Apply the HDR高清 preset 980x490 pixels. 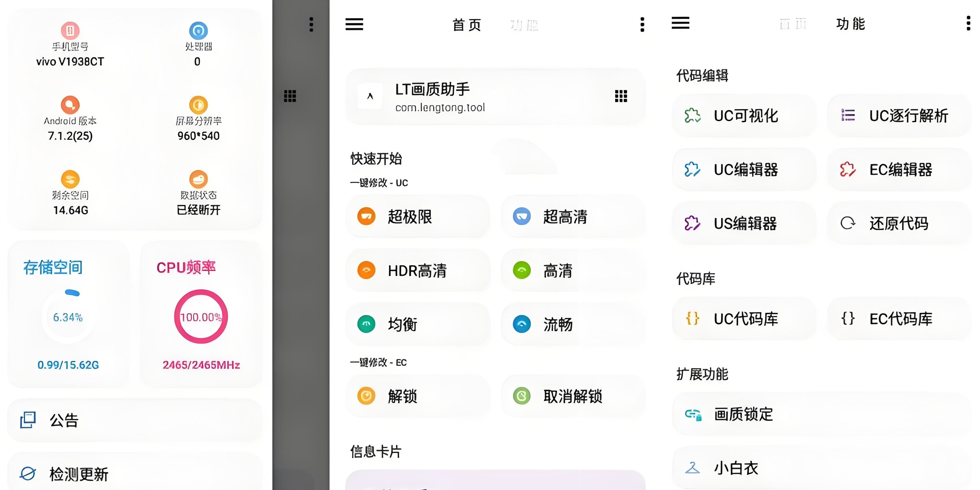coord(418,270)
